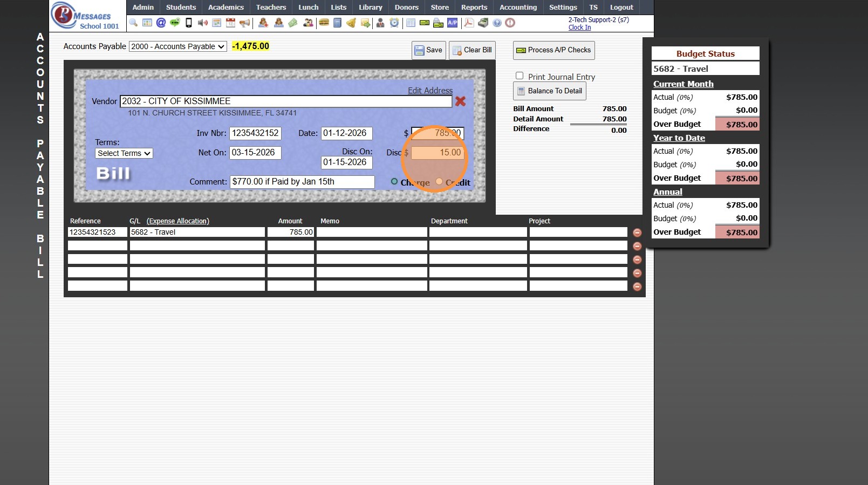Open the Admin menu
Viewport: 868px width, 485px height.
tap(143, 7)
